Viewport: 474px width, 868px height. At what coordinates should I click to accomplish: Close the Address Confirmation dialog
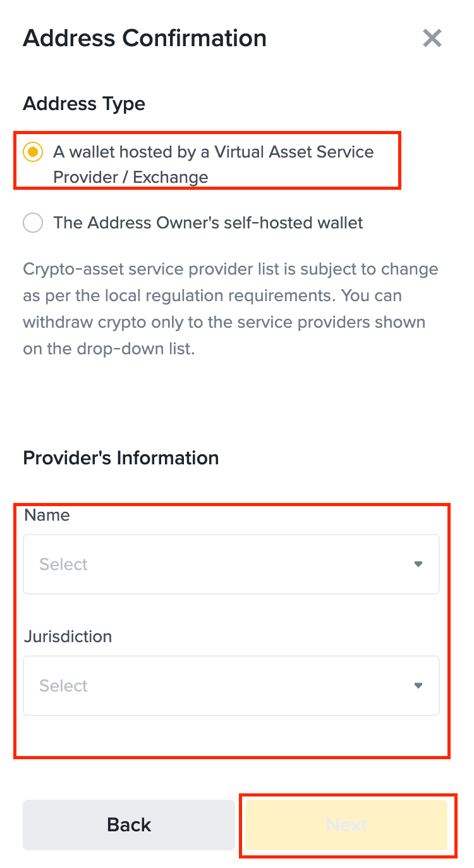(432, 39)
